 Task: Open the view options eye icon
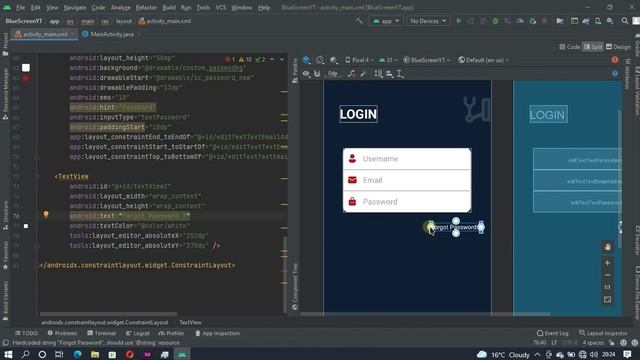(306, 74)
